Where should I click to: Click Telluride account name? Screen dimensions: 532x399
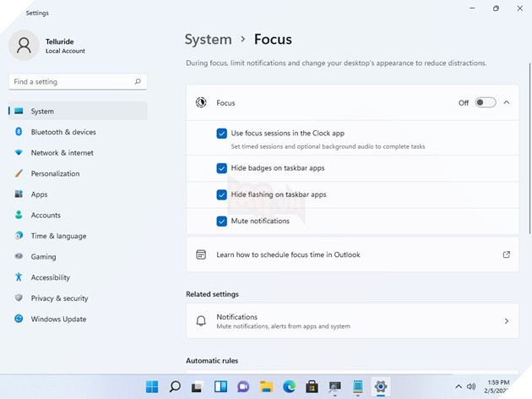tap(60, 41)
